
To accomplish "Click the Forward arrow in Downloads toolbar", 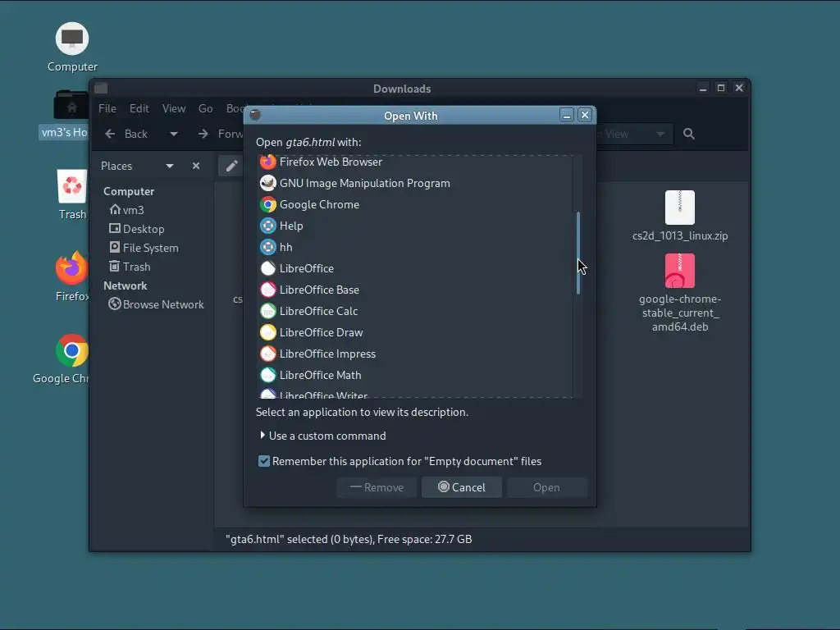I will pos(203,134).
